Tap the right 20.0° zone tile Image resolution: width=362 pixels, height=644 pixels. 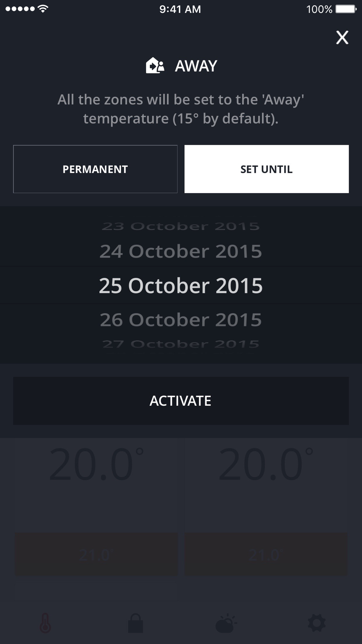pyautogui.click(x=266, y=485)
